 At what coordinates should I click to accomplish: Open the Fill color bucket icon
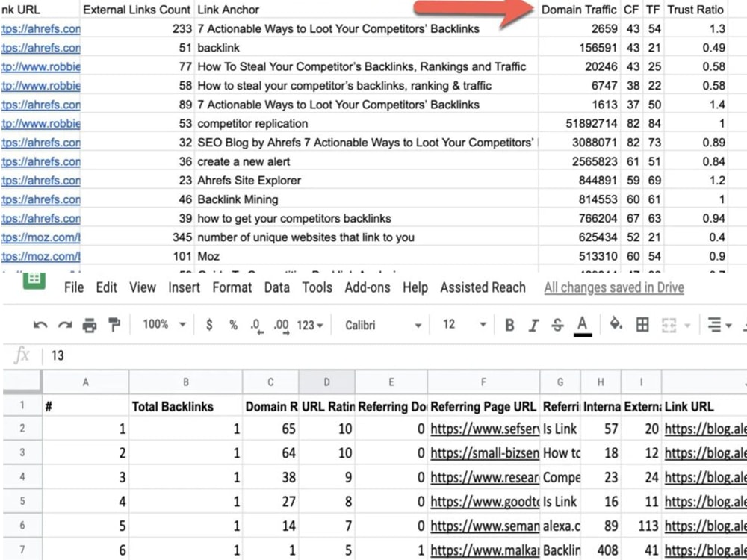point(616,324)
